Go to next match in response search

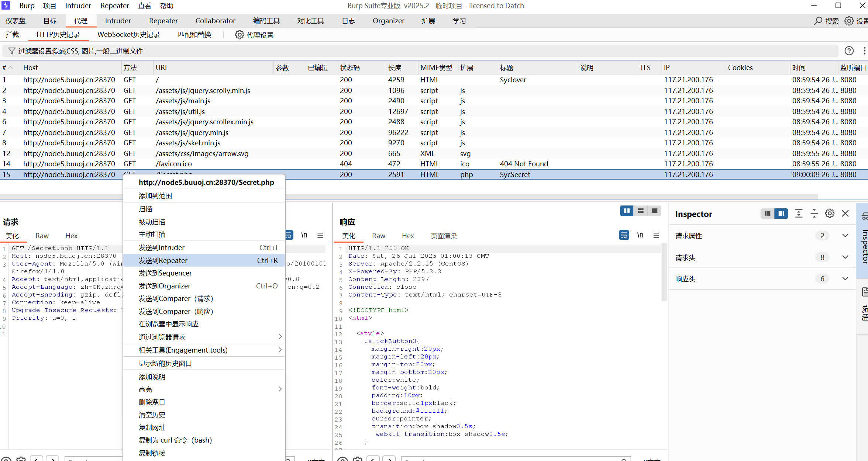coord(389,458)
